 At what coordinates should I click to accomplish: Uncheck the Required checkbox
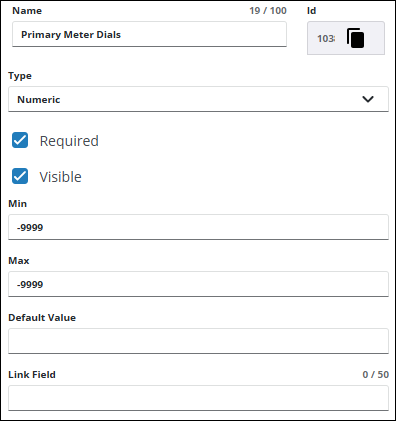coord(20,140)
